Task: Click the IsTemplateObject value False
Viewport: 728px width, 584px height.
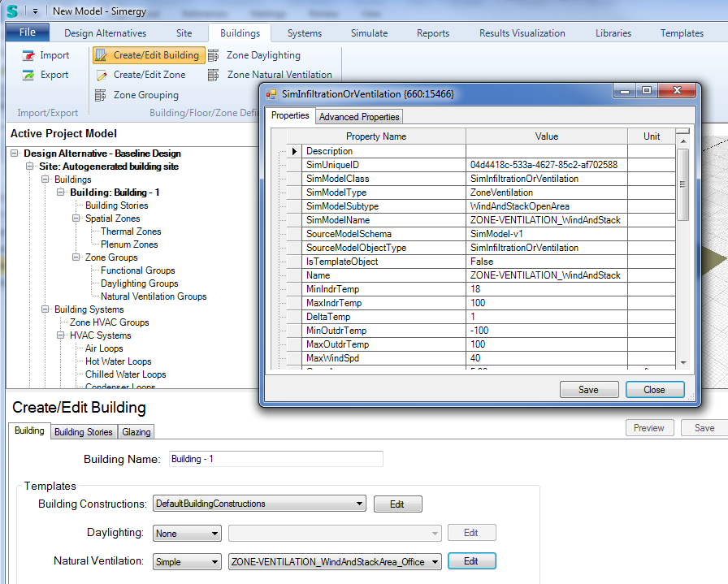Action: [547, 262]
